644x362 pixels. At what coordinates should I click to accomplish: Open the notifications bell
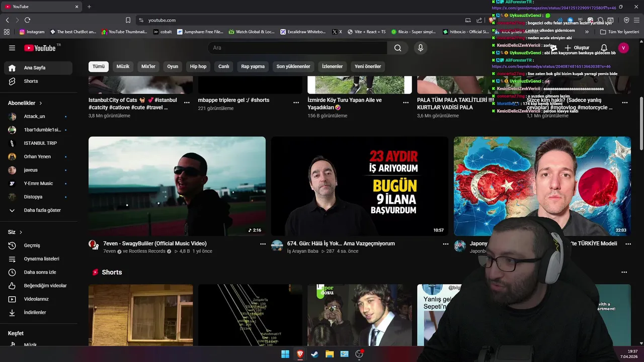coord(604,48)
